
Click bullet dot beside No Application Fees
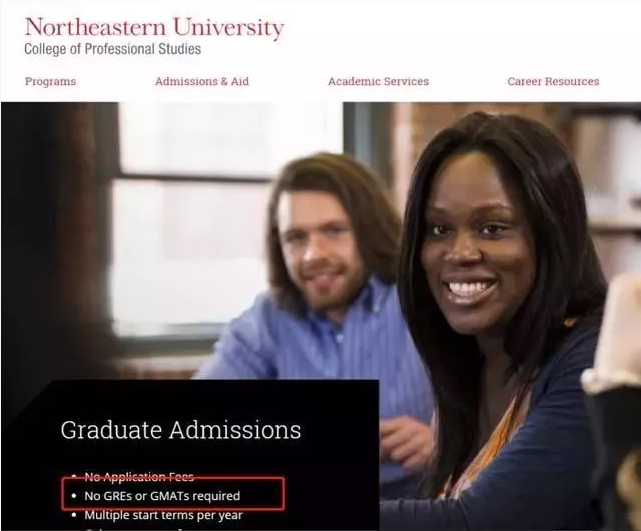(x=74, y=477)
